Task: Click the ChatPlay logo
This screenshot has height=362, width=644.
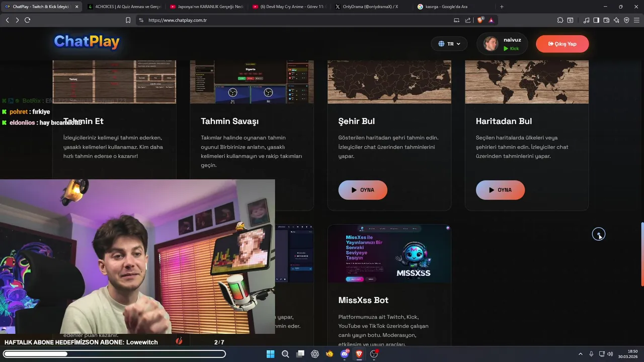Action: coord(87,42)
